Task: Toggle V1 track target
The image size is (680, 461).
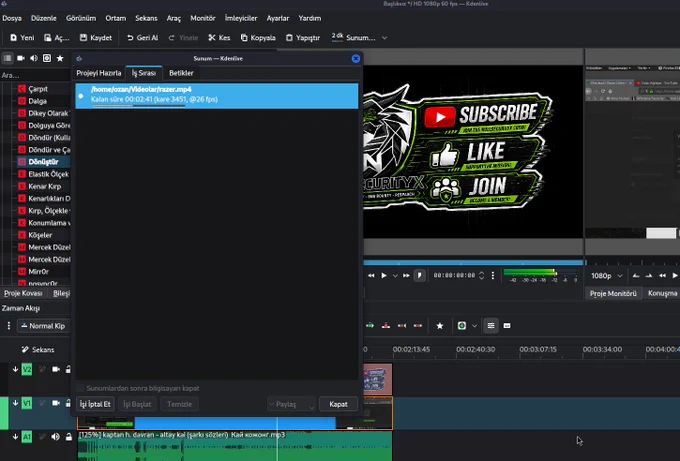Action: (27, 403)
